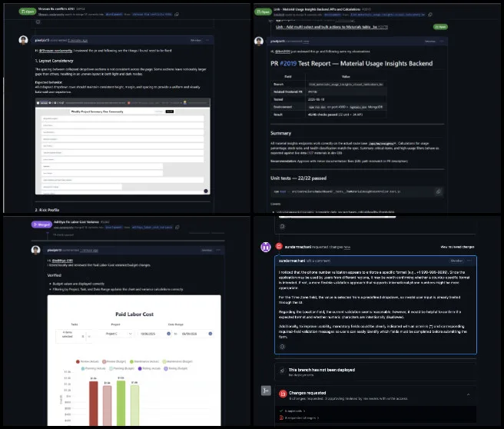Click base branch label in Shreyan conflicts PR
Image resolution: width=504 pixels, height=429 pixels.
point(114,14)
